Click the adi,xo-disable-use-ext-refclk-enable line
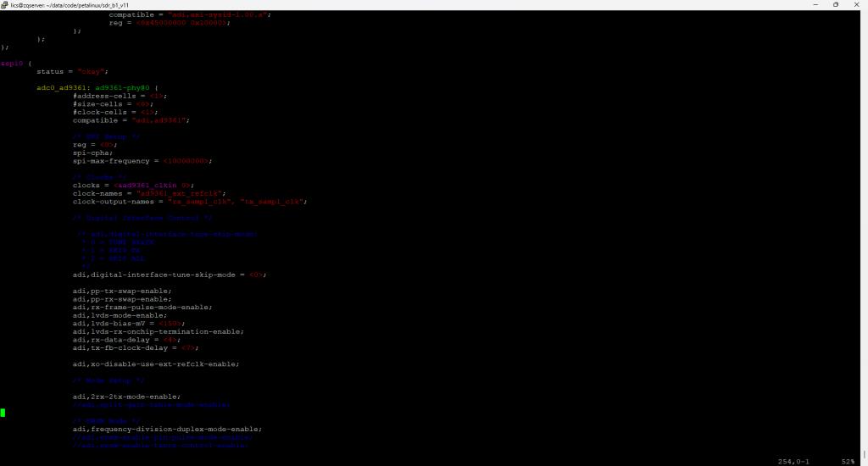This screenshot has width=868, height=466. tap(155, 364)
